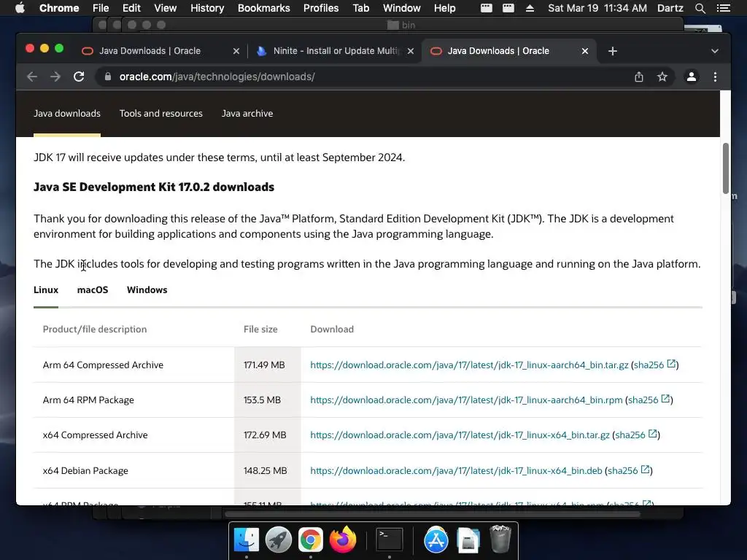Open Chrome from the Dock
Viewport: 747px width, 560px height.
[311, 540]
